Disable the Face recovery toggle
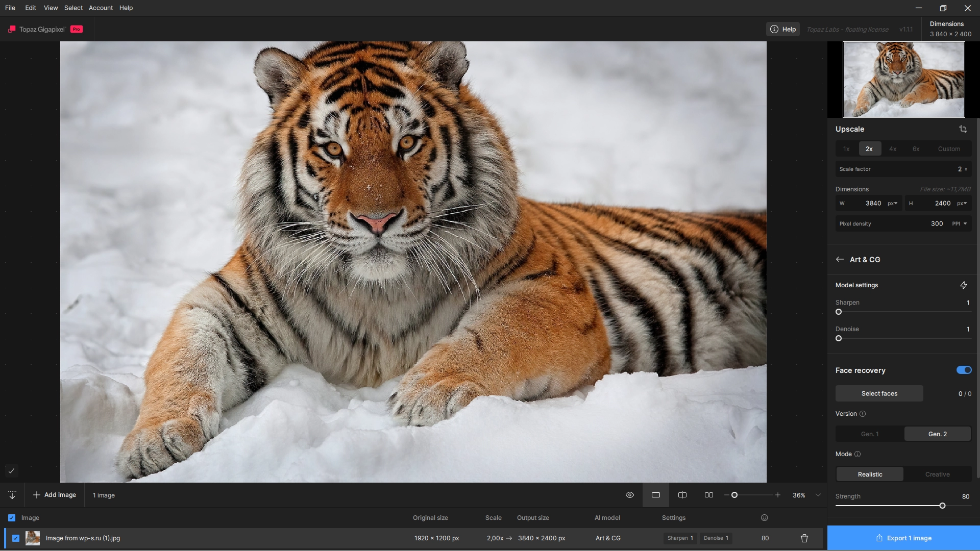This screenshot has height=551, width=980. click(x=964, y=370)
